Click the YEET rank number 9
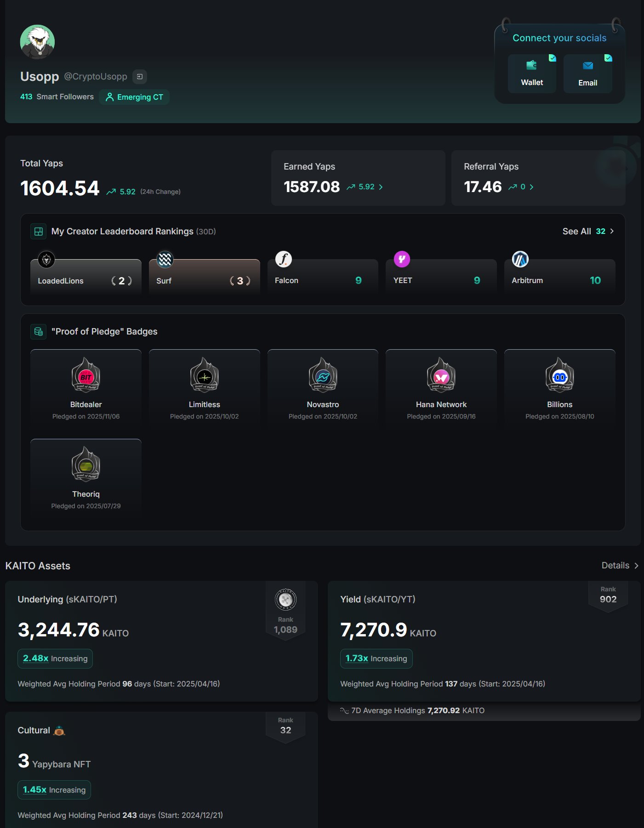This screenshot has width=644, height=828. [477, 280]
